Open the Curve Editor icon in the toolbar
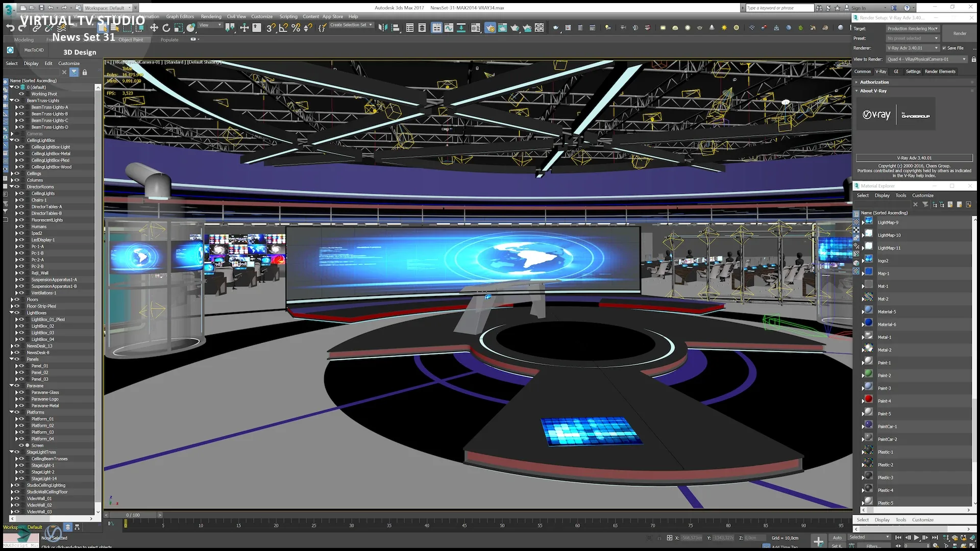This screenshot has width=980, height=551. pos(450,28)
